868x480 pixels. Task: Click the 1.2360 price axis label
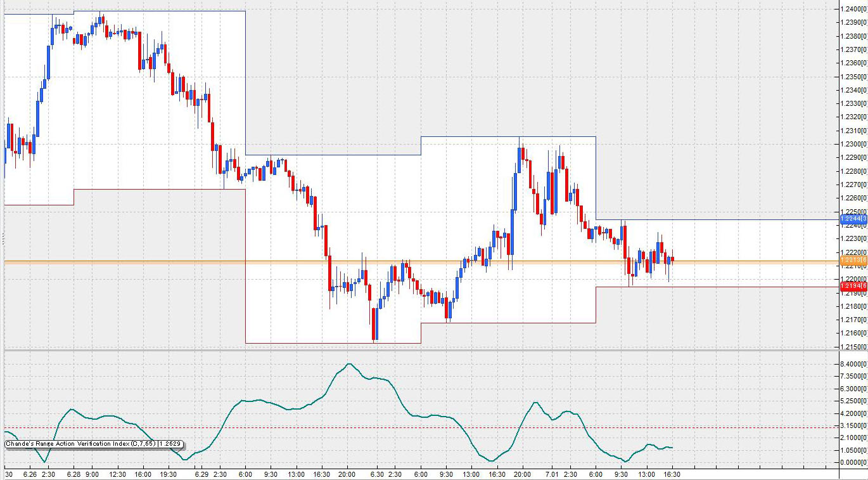(854, 63)
